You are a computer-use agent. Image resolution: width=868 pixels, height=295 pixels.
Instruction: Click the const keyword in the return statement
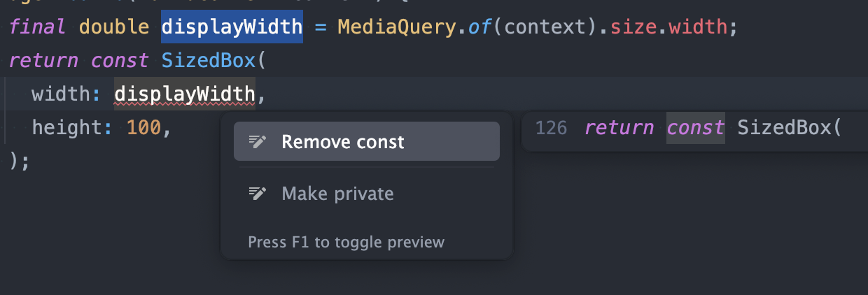tap(120, 61)
